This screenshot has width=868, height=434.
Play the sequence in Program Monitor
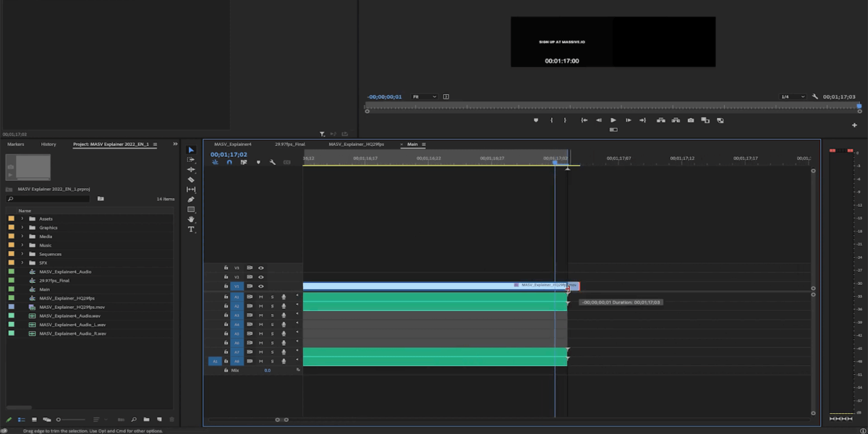pos(613,120)
